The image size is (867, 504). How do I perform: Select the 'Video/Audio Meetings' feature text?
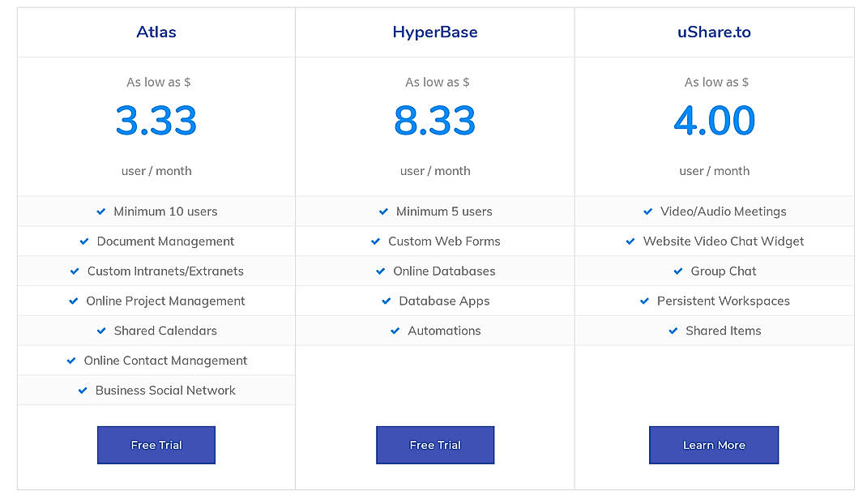click(x=724, y=211)
